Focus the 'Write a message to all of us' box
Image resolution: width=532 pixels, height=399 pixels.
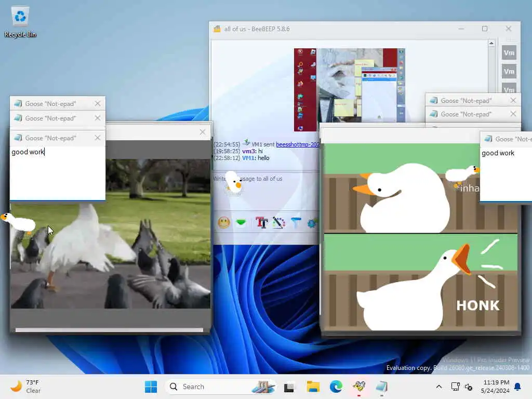[x=265, y=190]
